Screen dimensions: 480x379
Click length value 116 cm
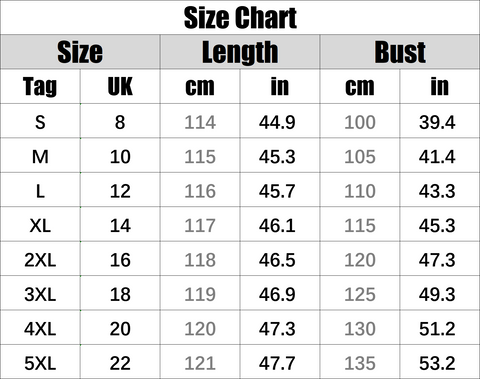(x=200, y=191)
